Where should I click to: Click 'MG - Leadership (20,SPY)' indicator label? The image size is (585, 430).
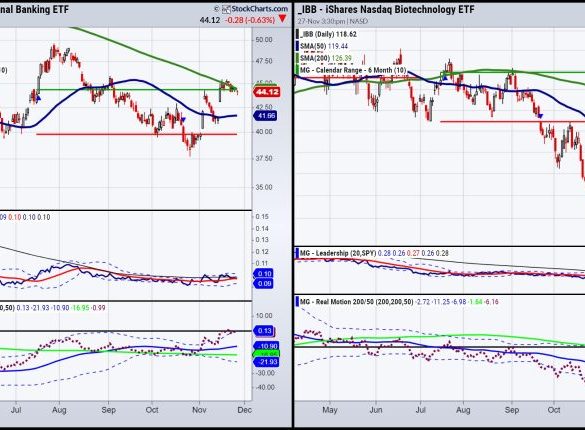pos(338,253)
